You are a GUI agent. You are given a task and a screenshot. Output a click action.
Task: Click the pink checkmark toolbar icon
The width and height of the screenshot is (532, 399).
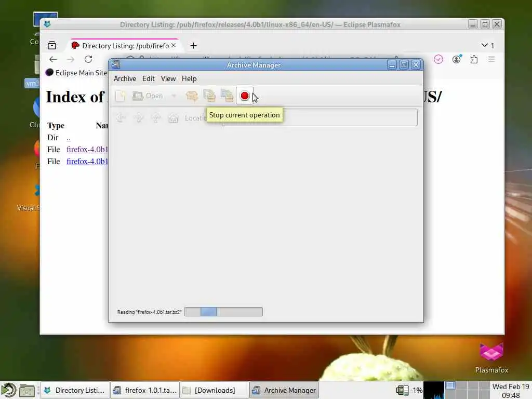click(x=438, y=59)
